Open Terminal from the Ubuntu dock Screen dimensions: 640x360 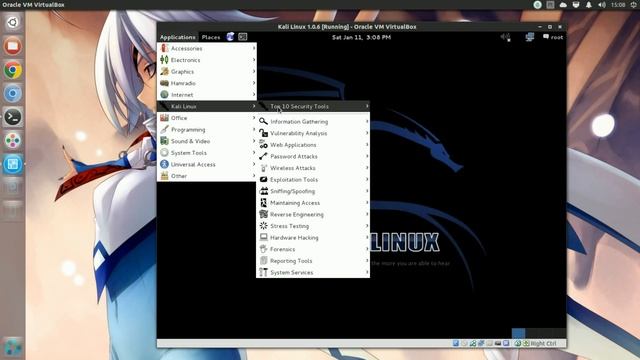pos(13,117)
